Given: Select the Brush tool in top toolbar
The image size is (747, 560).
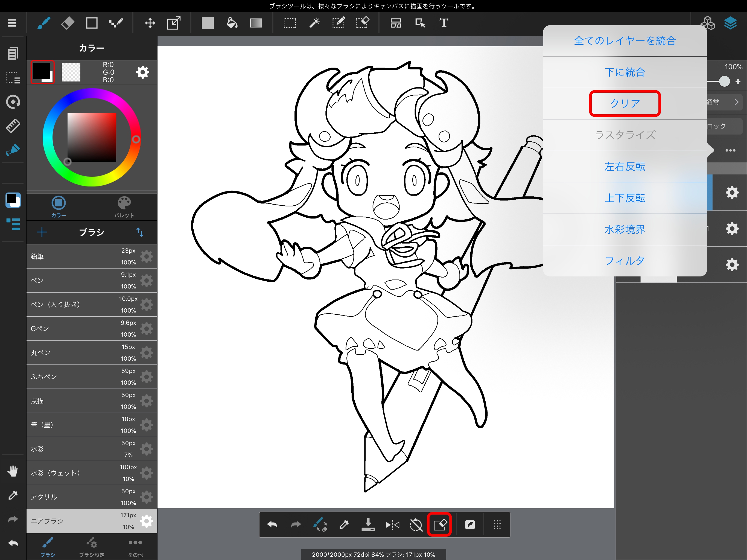Looking at the screenshot, I should tap(44, 23).
